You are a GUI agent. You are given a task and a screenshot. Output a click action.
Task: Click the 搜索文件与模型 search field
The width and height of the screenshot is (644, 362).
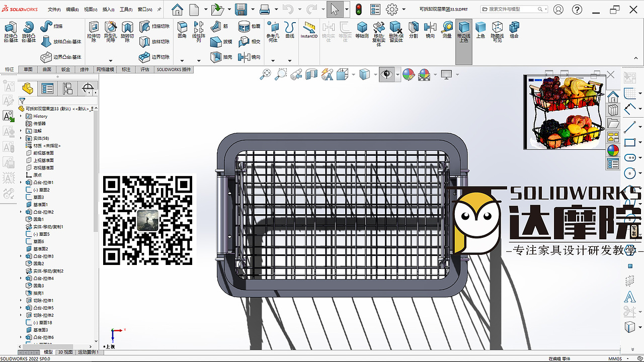(x=514, y=9)
